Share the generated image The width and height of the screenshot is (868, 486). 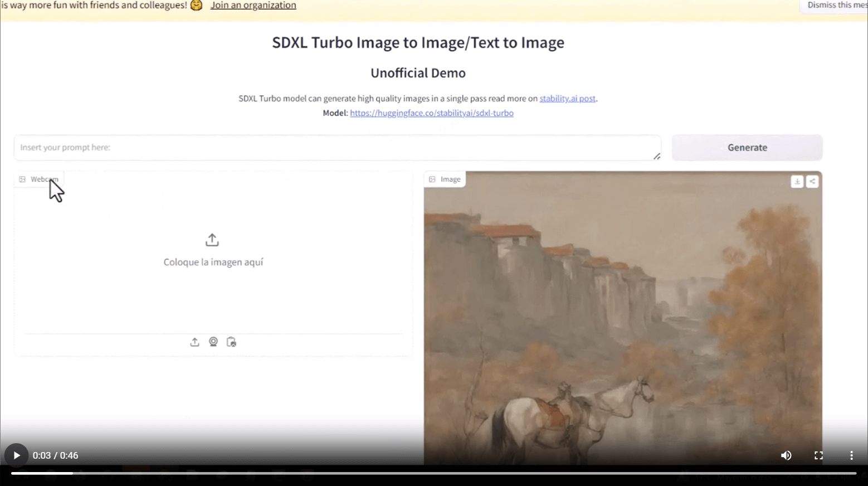point(812,181)
